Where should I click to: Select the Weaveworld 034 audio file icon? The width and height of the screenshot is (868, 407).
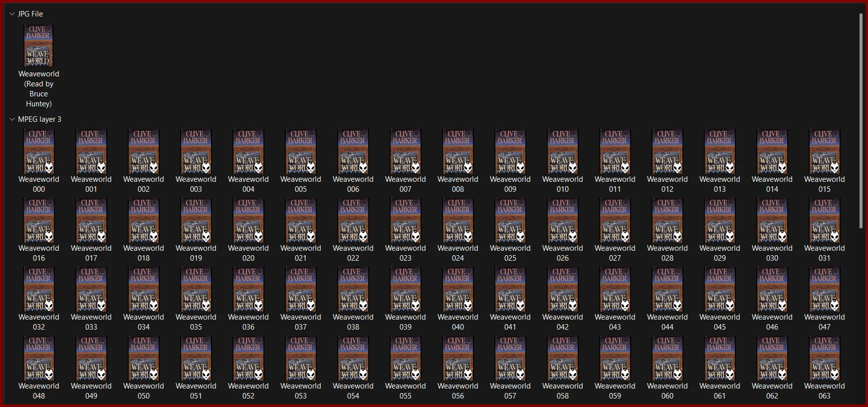click(x=144, y=289)
